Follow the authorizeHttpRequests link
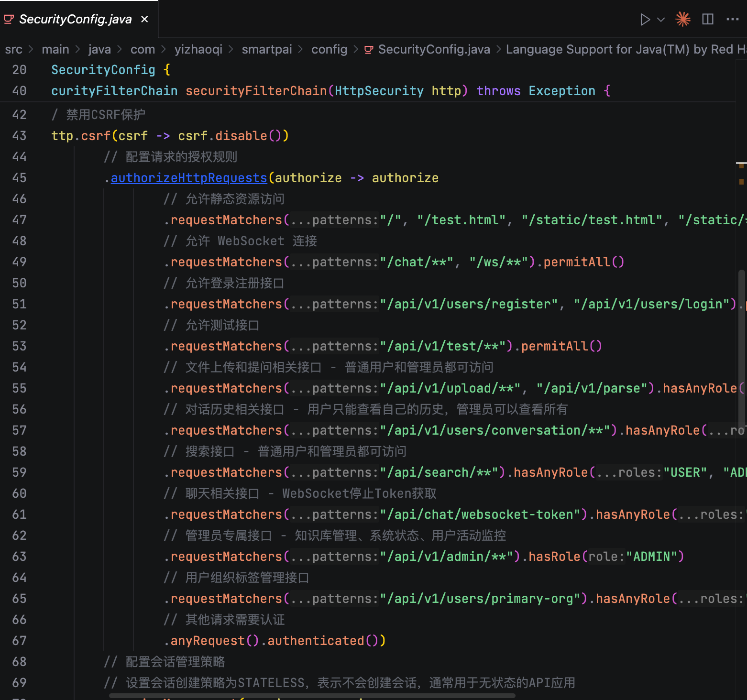 tap(188, 178)
